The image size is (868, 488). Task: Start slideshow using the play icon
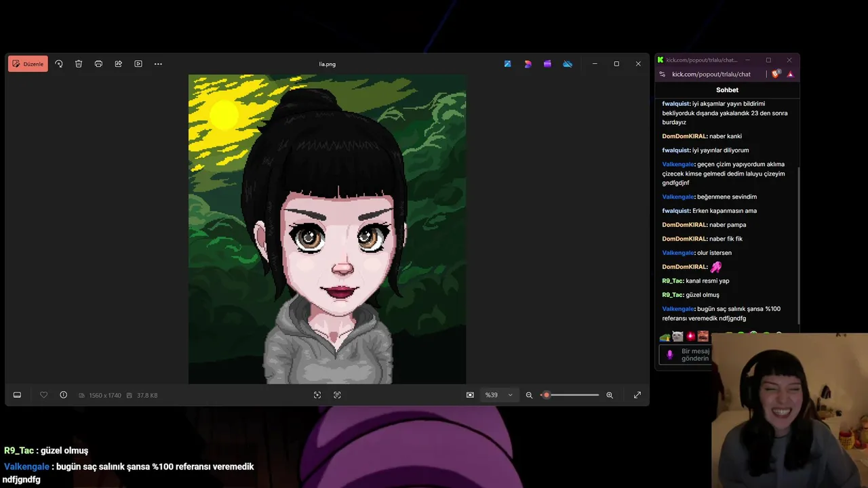pos(138,64)
